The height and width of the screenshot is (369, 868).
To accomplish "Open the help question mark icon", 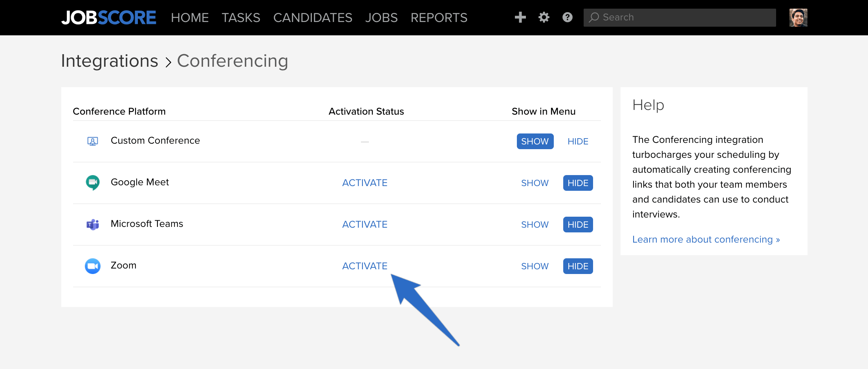I will [x=568, y=17].
